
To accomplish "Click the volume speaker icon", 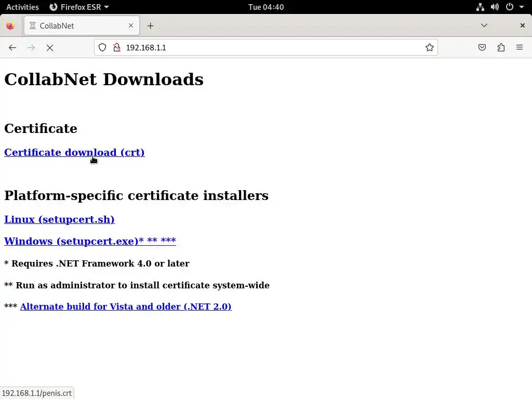I will [495, 7].
